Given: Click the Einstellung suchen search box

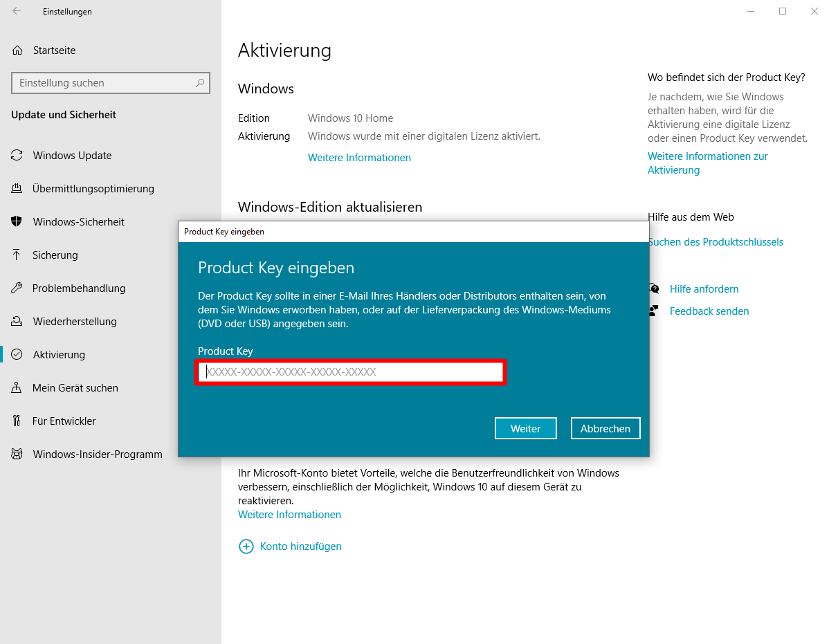Looking at the screenshot, I should click(111, 83).
